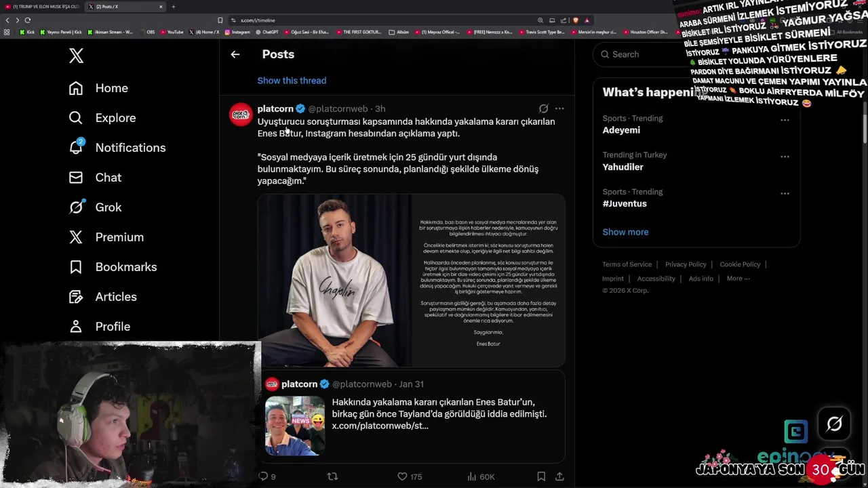This screenshot has height=488, width=868.
Task: Open the Kick bookmark
Action: 27,32
